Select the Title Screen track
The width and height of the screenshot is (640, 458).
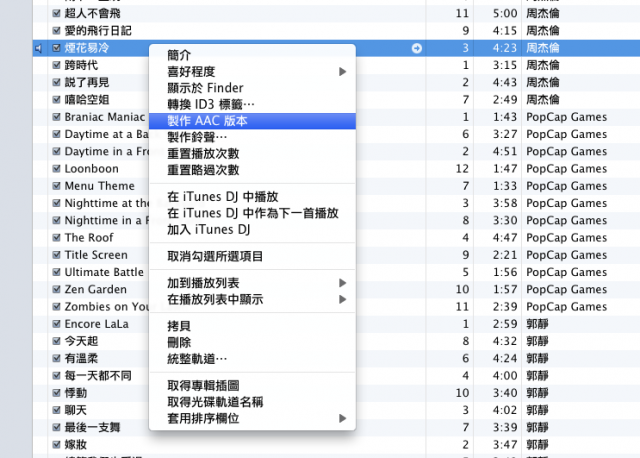click(x=96, y=255)
